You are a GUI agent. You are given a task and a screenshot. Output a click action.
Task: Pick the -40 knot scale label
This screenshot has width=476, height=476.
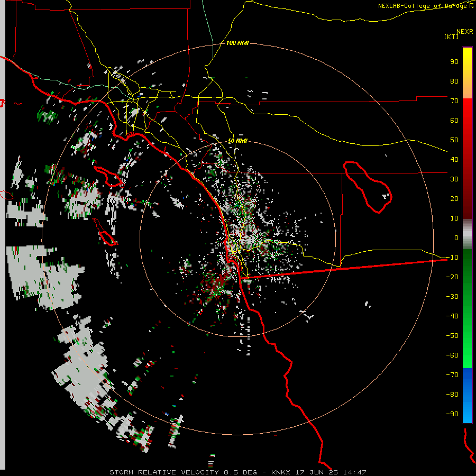coord(452,316)
